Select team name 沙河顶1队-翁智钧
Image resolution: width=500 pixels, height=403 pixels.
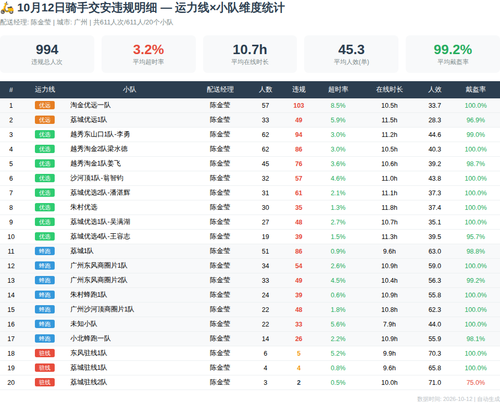pos(97,178)
